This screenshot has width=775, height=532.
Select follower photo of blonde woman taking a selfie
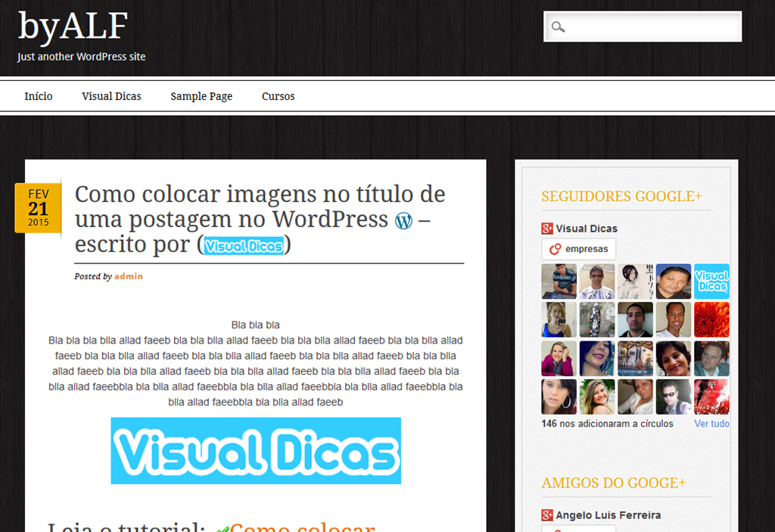point(559,320)
